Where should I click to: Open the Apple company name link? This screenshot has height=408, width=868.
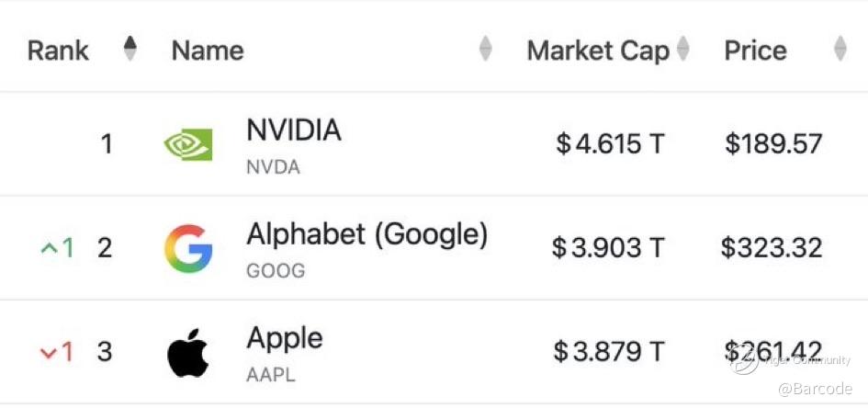coord(285,338)
